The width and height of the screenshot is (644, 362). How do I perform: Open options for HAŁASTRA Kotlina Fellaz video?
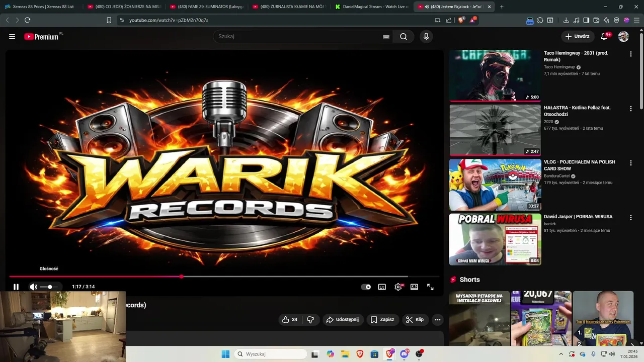point(630,108)
